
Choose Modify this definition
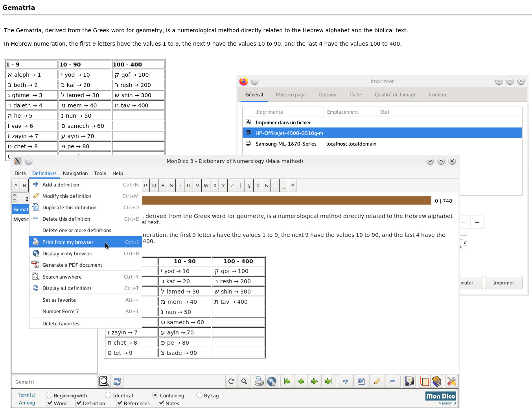pyautogui.click(x=86, y=196)
